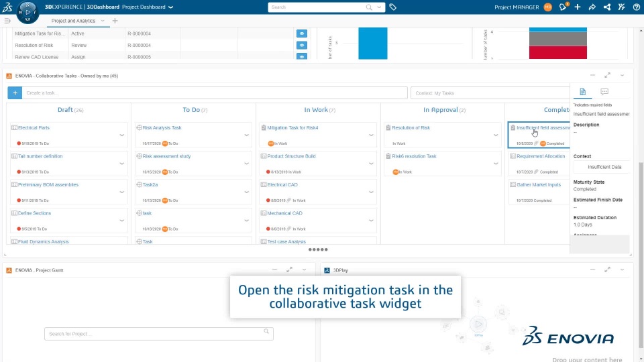Viewport: 644px width, 362px height.
Task: Open the Preliminary BOM assemblies task
Action: (48, 185)
